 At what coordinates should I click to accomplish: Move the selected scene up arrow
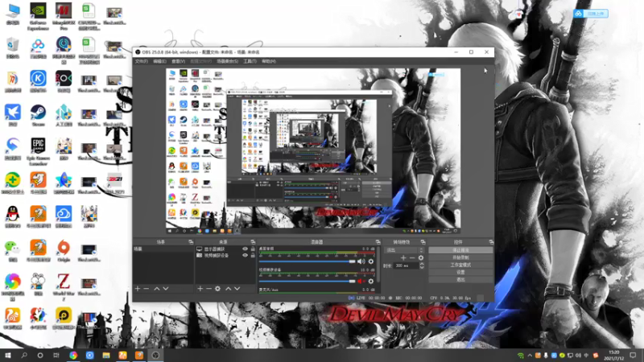[156, 289]
